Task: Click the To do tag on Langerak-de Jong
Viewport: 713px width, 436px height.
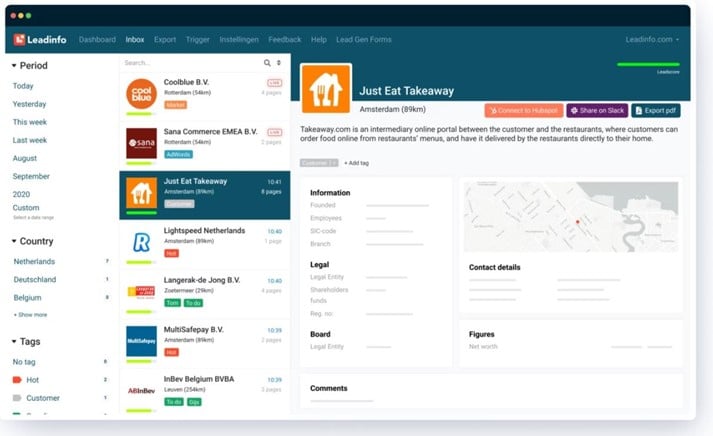Action: (193, 303)
